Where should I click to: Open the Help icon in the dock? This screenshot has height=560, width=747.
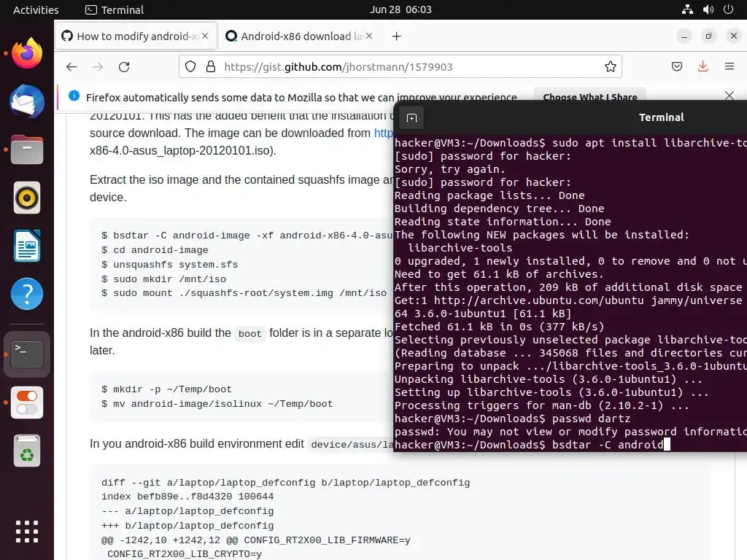(x=27, y=294)
